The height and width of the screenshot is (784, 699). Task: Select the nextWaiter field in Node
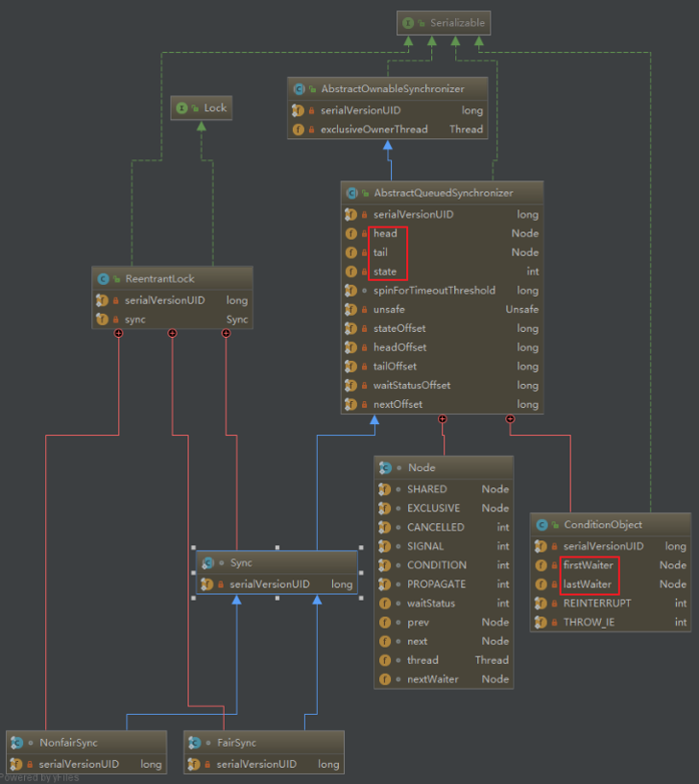click(432, 679)
